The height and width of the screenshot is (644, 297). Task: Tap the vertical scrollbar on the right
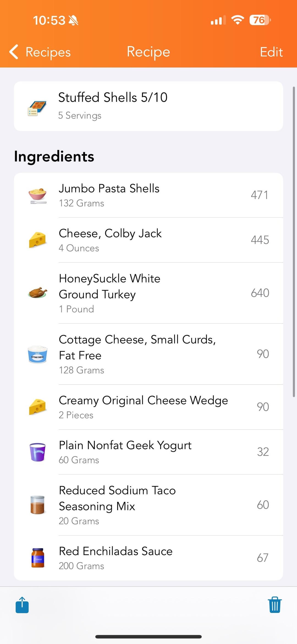tap(294, 242)
